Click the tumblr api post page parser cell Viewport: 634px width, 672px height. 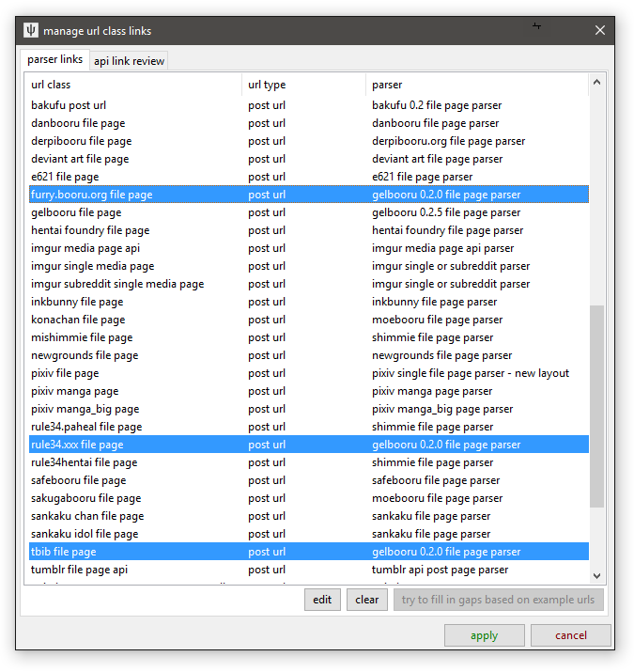pos(440,570)
